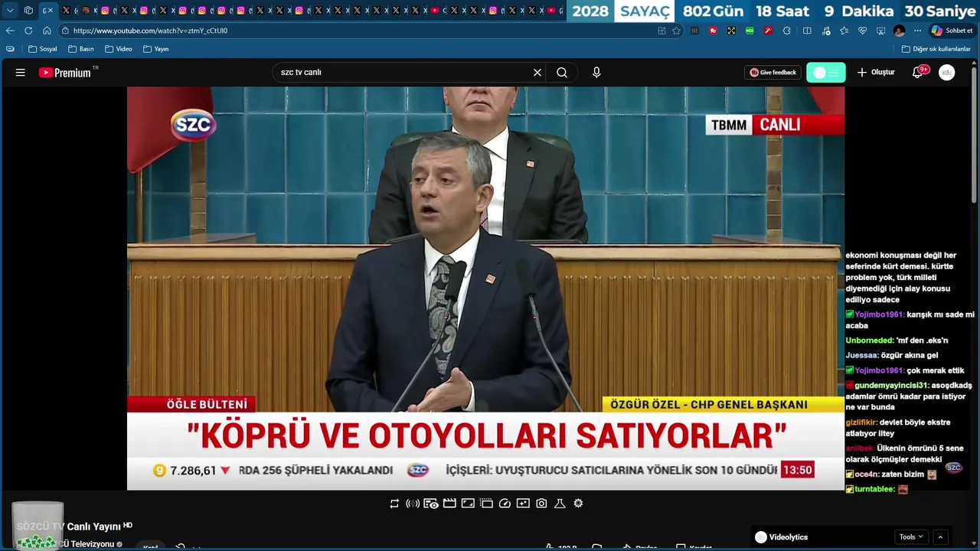The height and width of the screenshot is (551, 980).
Task: Click chat username gundemyayincisi31
Action: click(x=891, y=386)
